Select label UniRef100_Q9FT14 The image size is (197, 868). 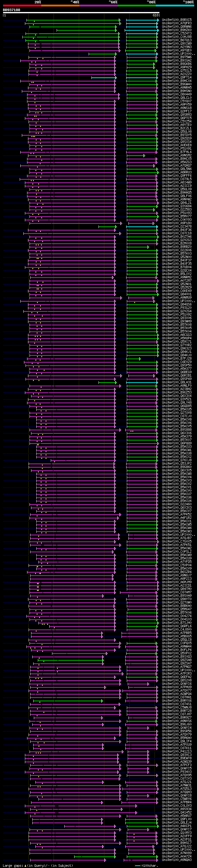(x=177, y=78)
